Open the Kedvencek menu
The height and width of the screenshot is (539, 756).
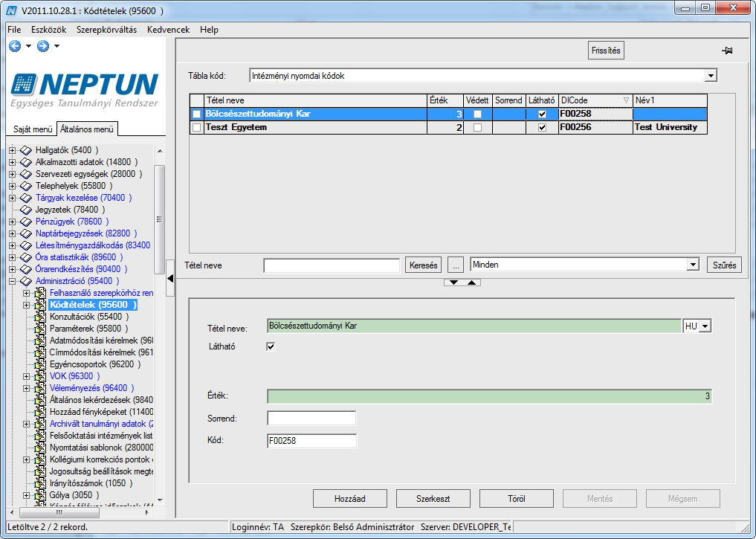168,30
